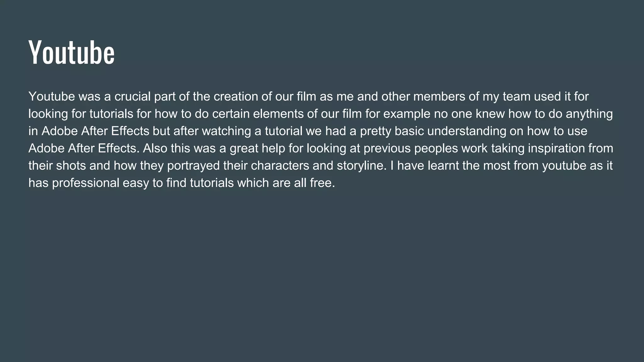Click the word "creation" in the paragraph

[236, 96]
